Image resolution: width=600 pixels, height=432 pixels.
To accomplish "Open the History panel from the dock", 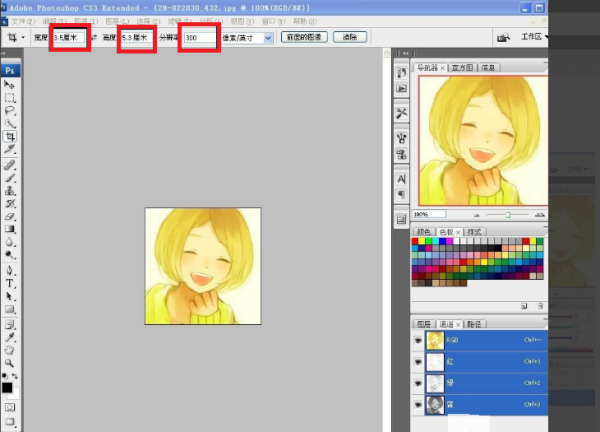I will click(x=401, y=72).
